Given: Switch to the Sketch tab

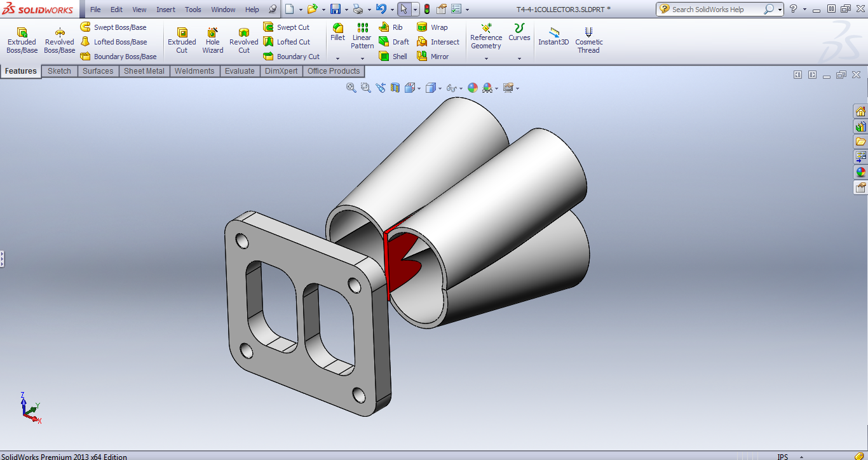Looking at the screenshot, I should [59, 71].
